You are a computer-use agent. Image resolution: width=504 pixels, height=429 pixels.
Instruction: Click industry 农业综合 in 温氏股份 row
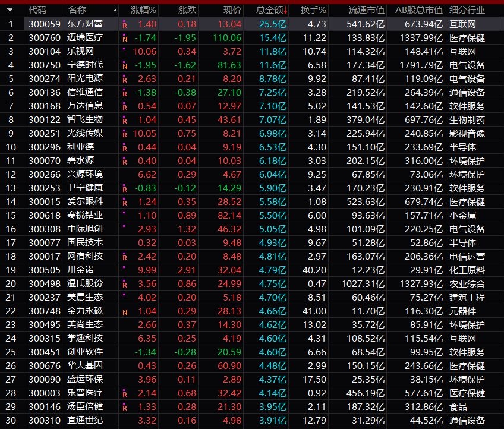467,284
